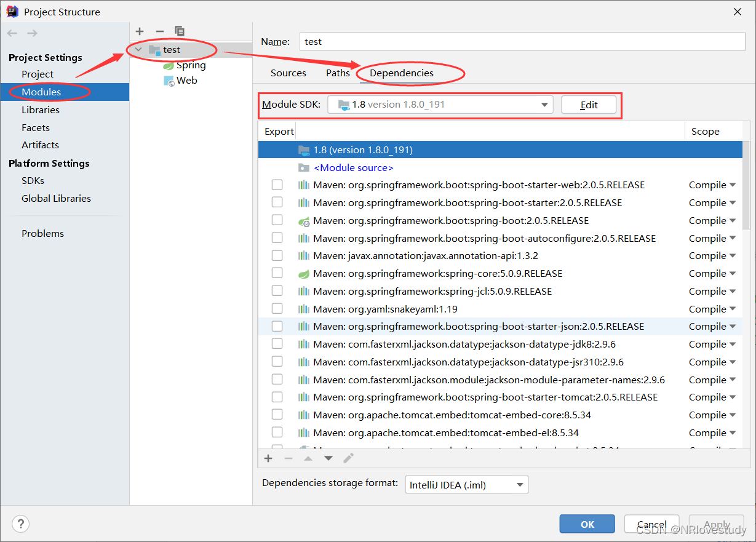Open Libraries settings

click(x=41, y=110)
